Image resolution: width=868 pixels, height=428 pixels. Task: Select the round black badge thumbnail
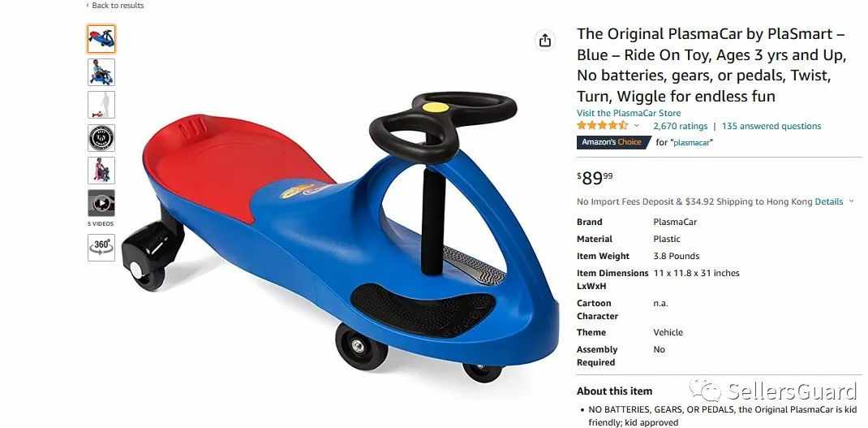101,138
